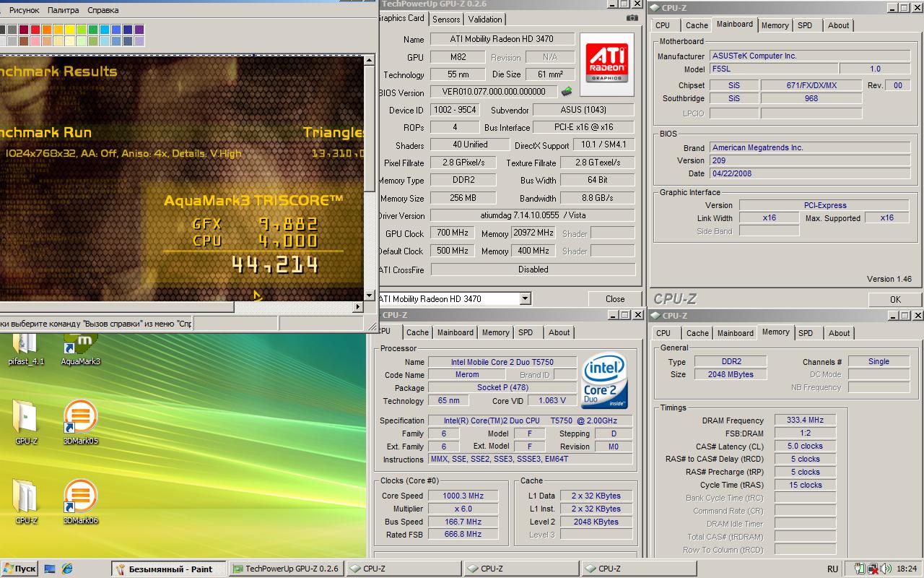The height and width of the screenshot is (578, 924).
Task: Click Paint horizontal scrollbar right arrow
Action: (x=357, y=307)
